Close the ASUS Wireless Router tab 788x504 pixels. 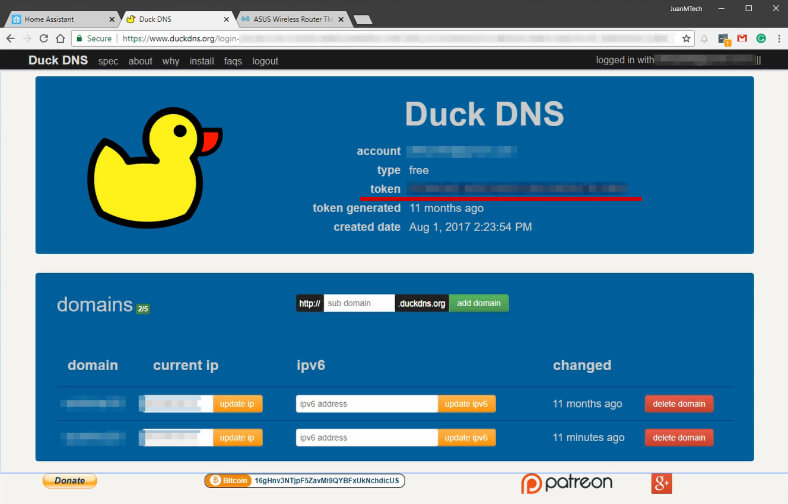pyautogui.click(x=341, y=19)
